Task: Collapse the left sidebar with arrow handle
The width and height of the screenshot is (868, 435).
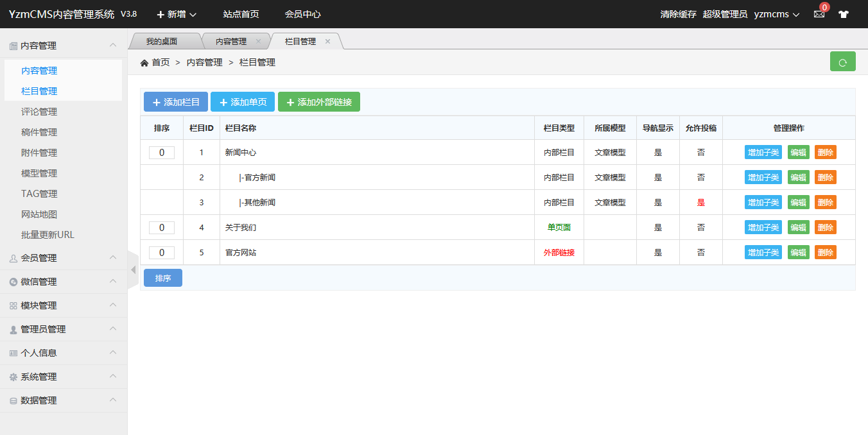Action: [x=133, y=269]
